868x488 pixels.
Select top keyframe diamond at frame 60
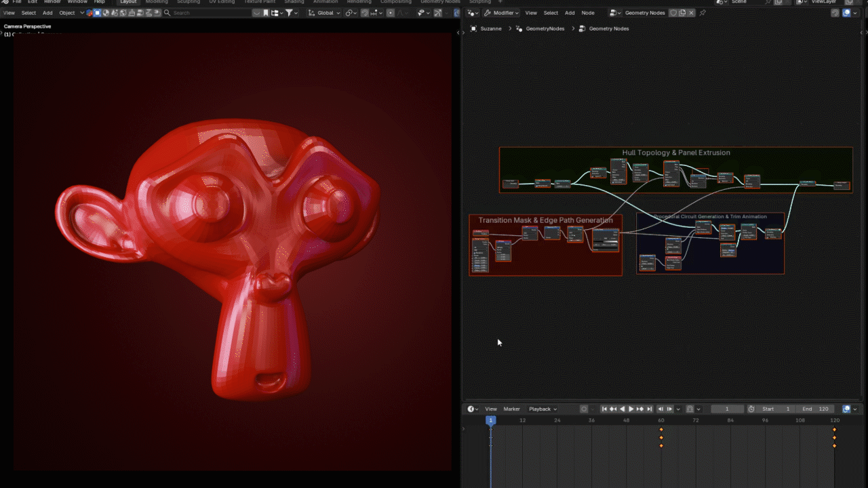[x=661, y=430]
